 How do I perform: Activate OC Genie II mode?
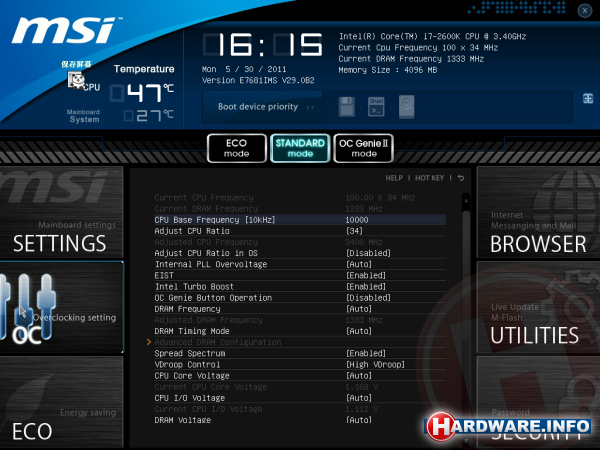(364, 148)
